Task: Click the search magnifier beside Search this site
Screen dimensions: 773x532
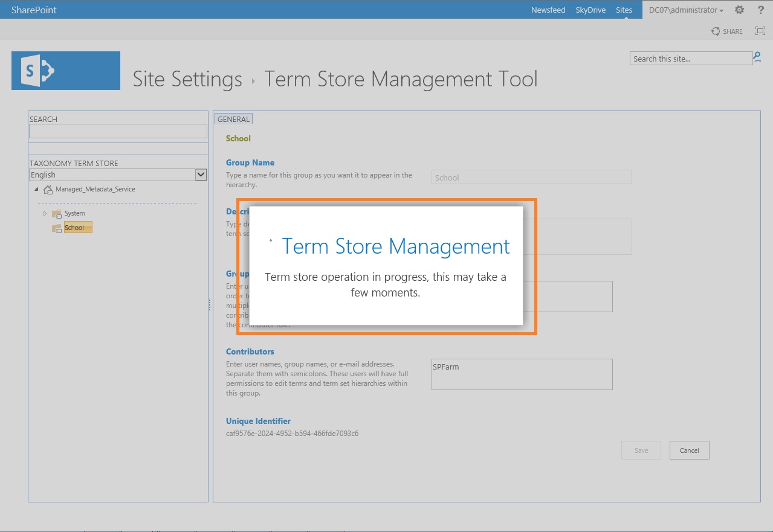Action: pos(757,58)
